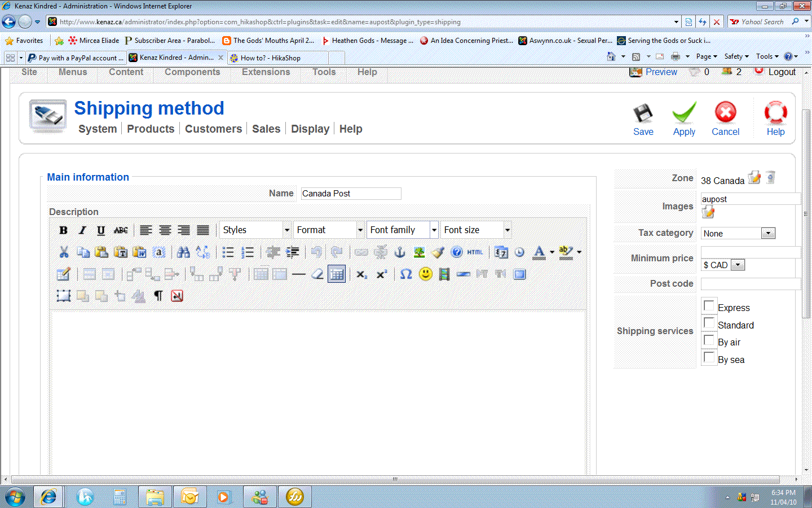The width and height of the screenshot is (812, 508).
Task: Align description text to the left
Action: (146, 230)
